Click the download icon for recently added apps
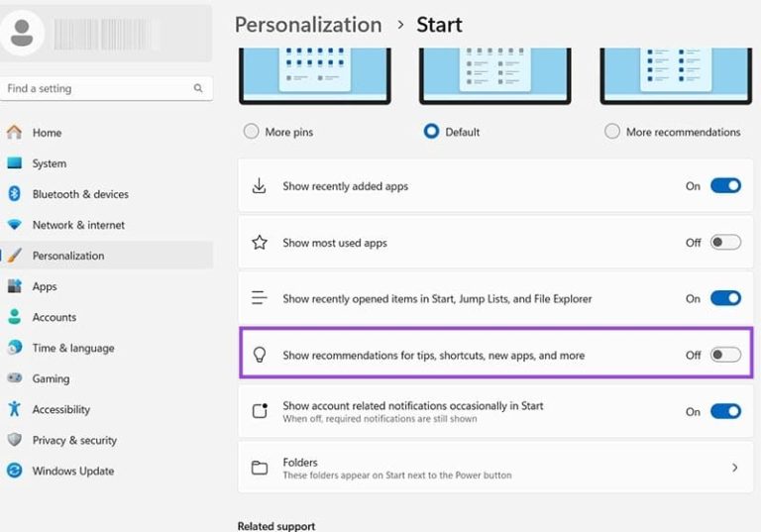Image resolution: width=761 pixels, height=532 pixels. coord(260,186)
